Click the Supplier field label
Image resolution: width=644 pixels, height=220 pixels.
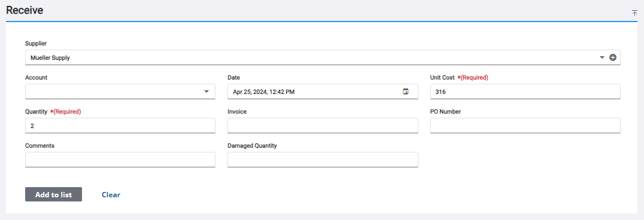tap(36, 43)
